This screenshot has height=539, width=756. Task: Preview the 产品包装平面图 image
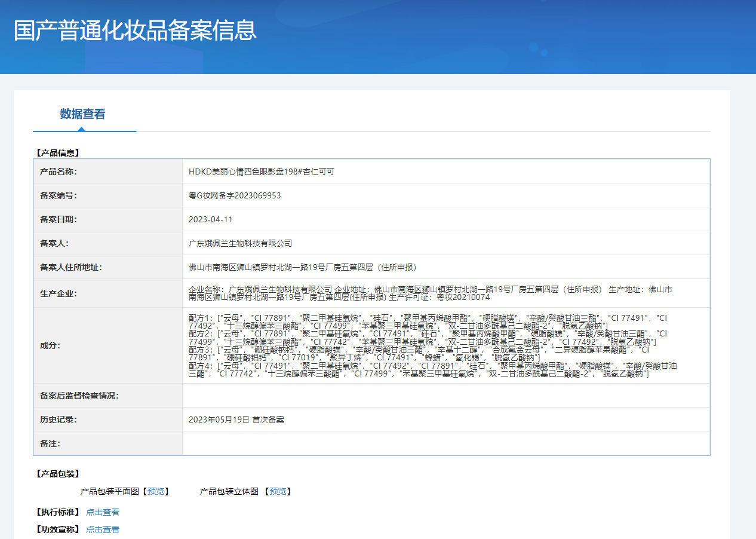tap(155, 491)
